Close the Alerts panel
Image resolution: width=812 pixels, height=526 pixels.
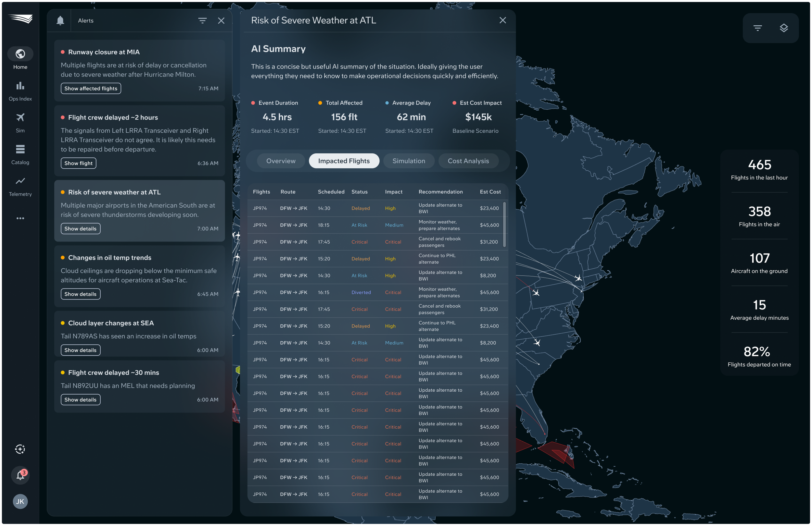221,21
